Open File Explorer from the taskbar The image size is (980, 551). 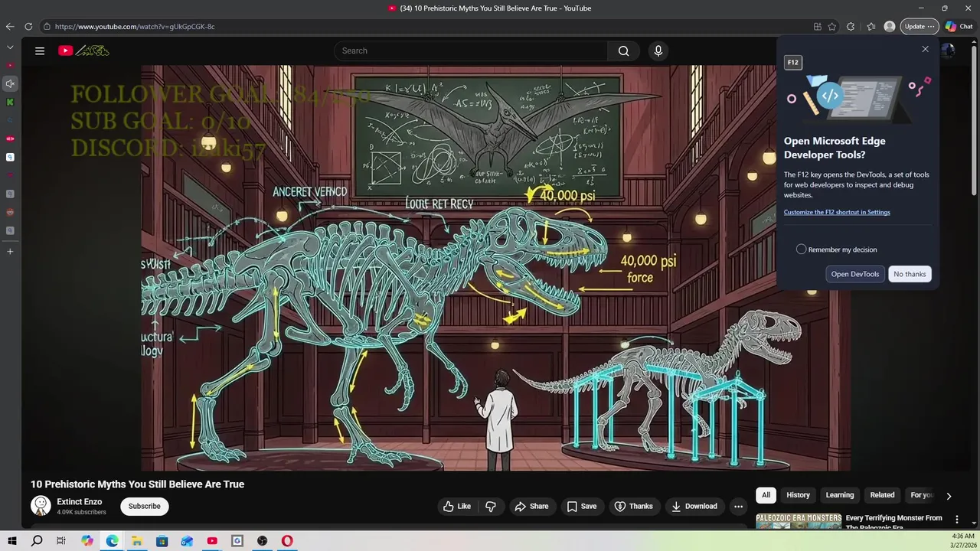click(x=137, y=541)
